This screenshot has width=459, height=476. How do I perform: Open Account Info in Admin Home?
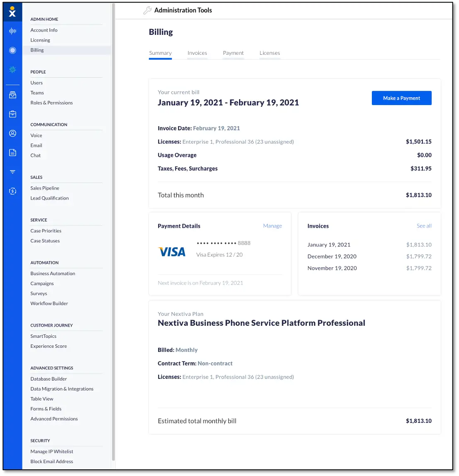(x=44, y=30)
